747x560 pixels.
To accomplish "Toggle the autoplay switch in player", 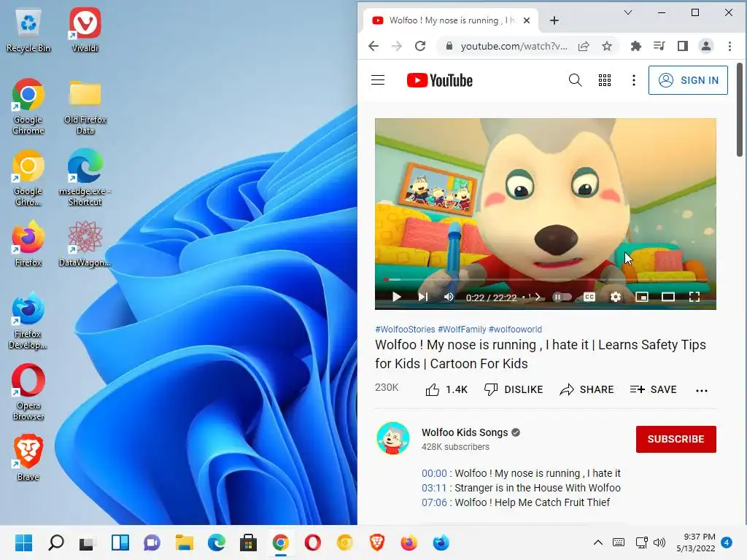I will (562, 297).
